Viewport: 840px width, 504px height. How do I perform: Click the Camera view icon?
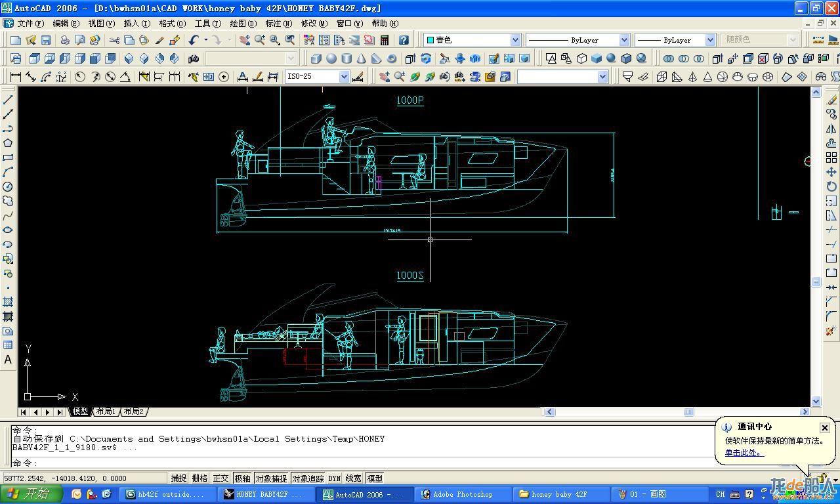[x=193, y=58]
